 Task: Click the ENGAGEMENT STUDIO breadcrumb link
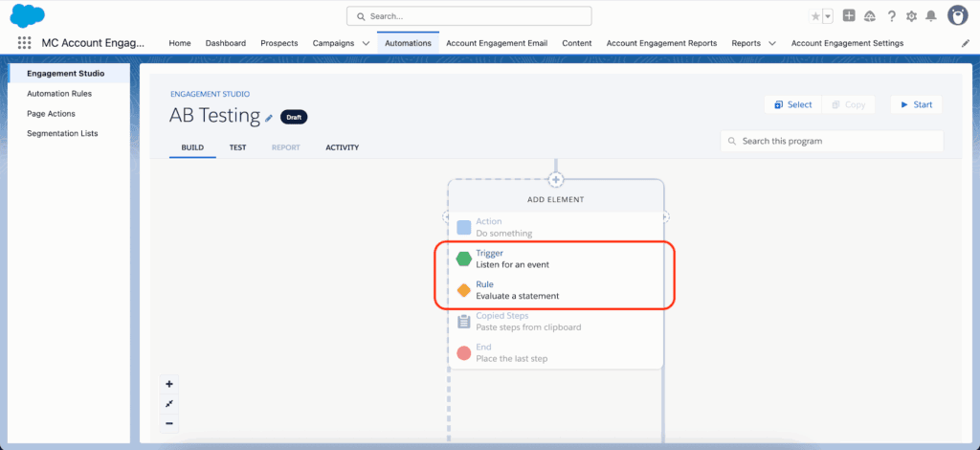pyautogui.click(x=210, y=95)
